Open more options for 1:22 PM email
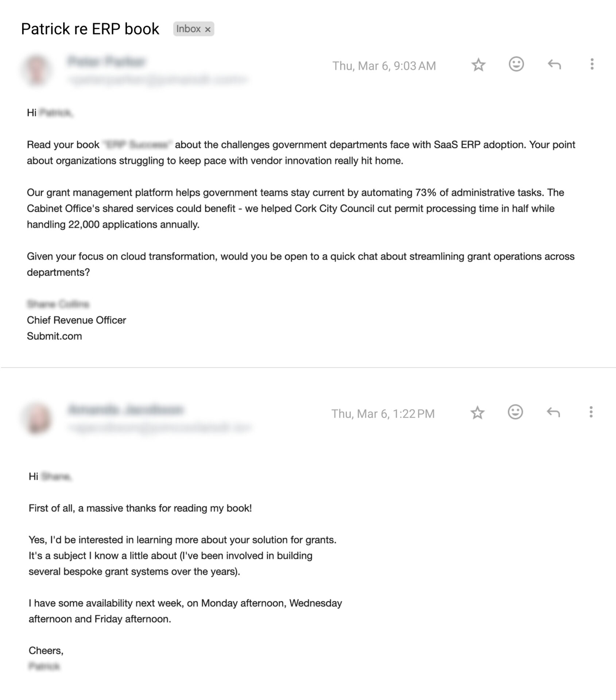This screenshot has width=616, height=700. [x=590, y=412]
